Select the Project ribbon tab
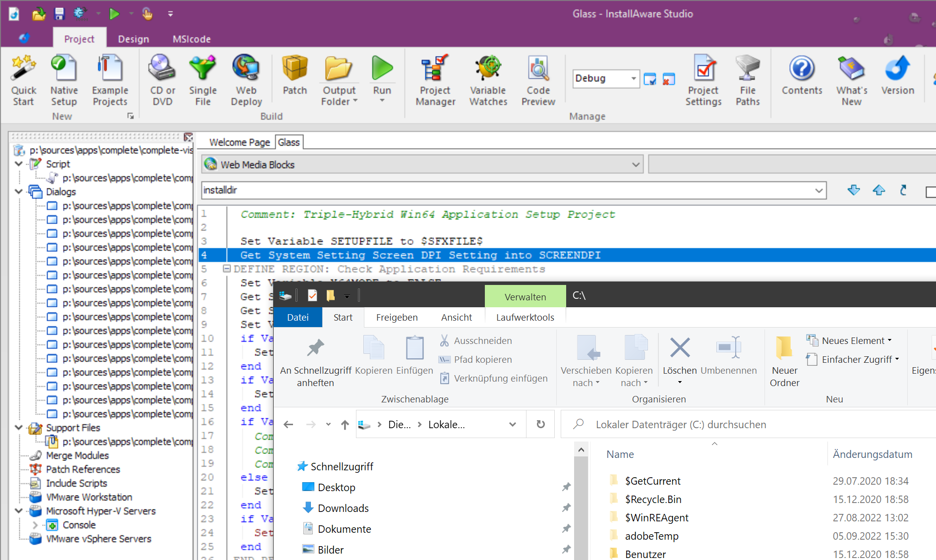This screenshot has height=560, width=936. 79,39
